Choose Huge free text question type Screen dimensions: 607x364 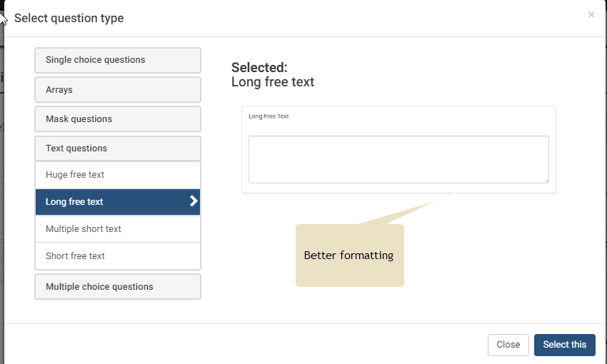point(117,175)
